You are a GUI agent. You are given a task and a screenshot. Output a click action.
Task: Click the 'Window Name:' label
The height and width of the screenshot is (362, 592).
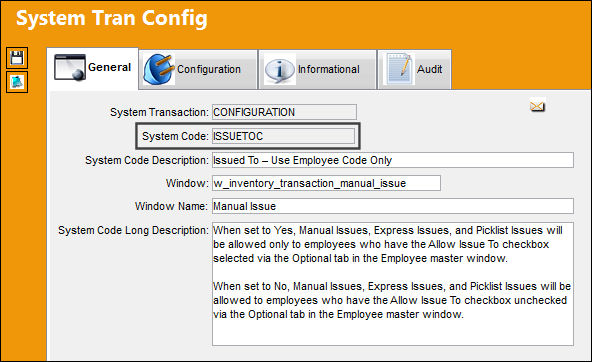171,206
